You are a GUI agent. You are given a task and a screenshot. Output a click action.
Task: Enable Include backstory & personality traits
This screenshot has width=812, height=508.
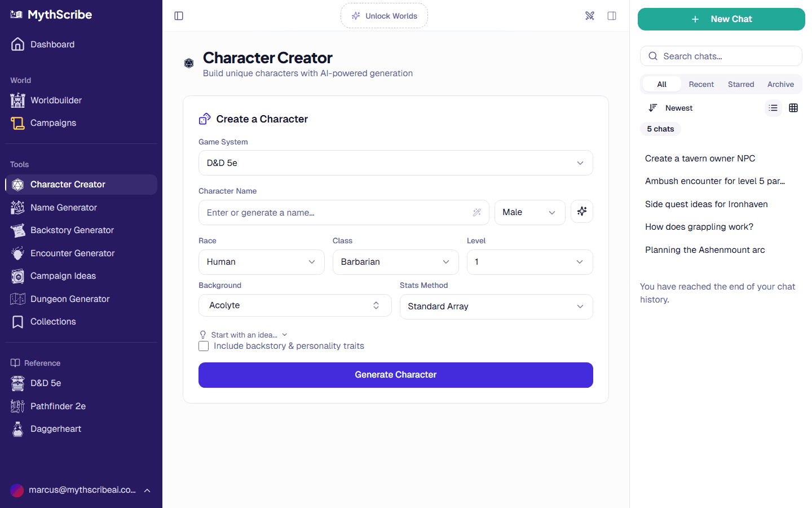tap(204, 345)
